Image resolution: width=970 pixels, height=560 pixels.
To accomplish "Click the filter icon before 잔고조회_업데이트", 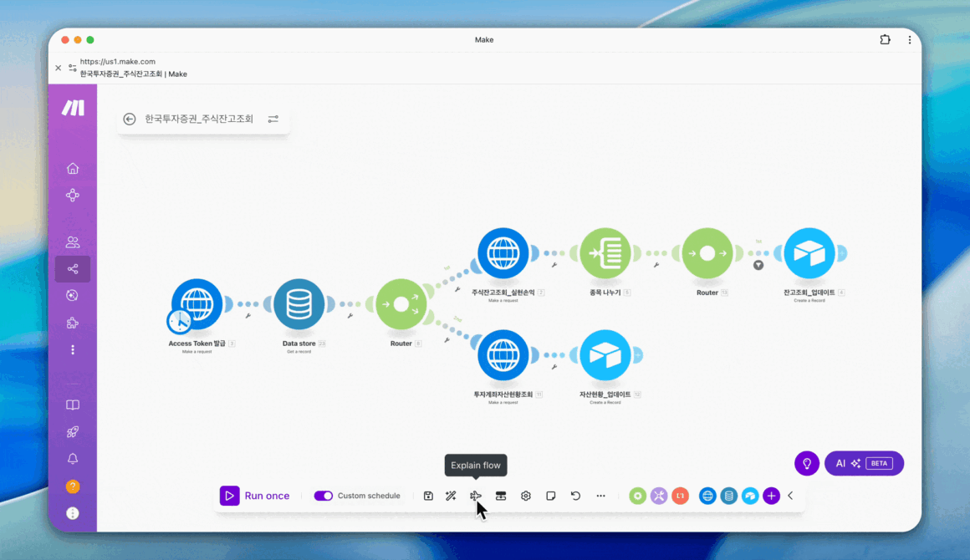I will [758, 265].
